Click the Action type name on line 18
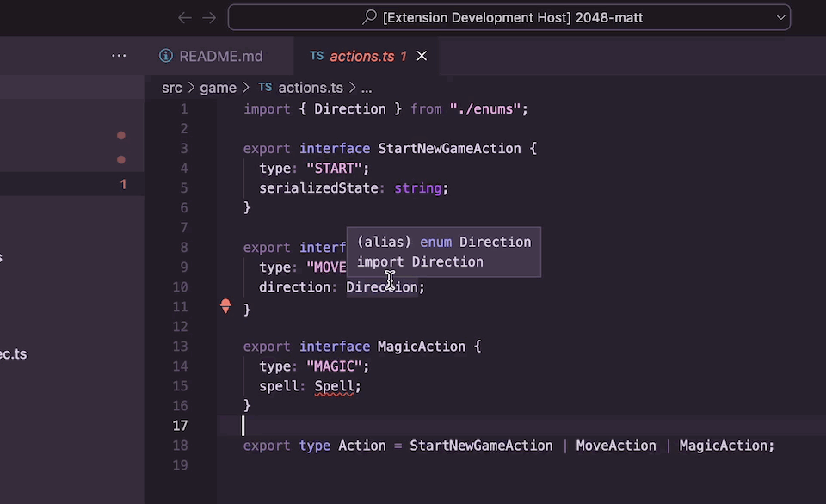The height and width of the screenshot is (504, 826). point(362,446)
